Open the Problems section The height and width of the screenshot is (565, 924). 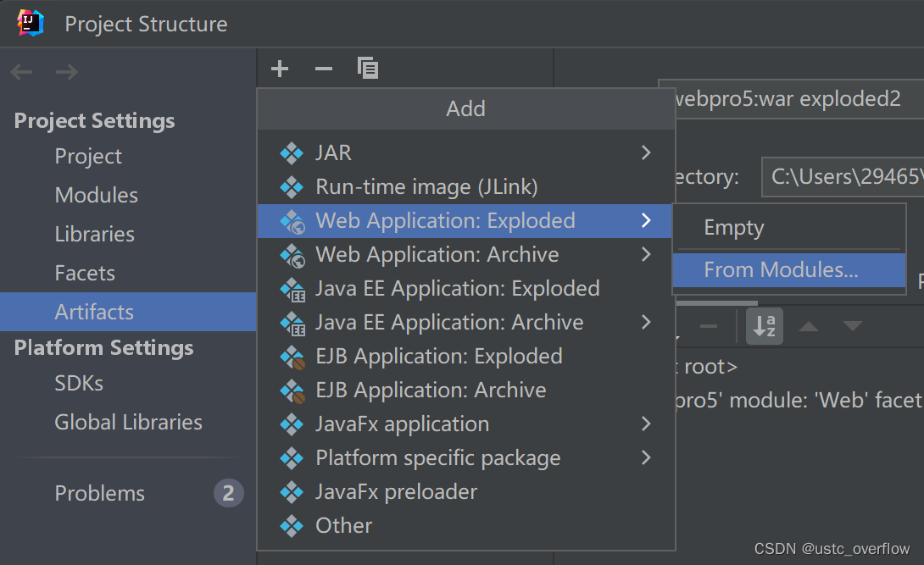tap(99, 493)
